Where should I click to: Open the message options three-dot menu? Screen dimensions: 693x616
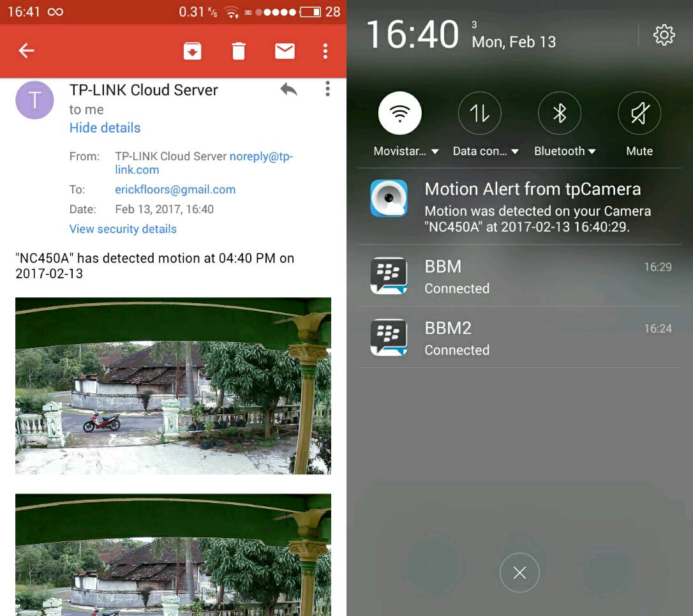pyautogui.click(x=327, y=89)
